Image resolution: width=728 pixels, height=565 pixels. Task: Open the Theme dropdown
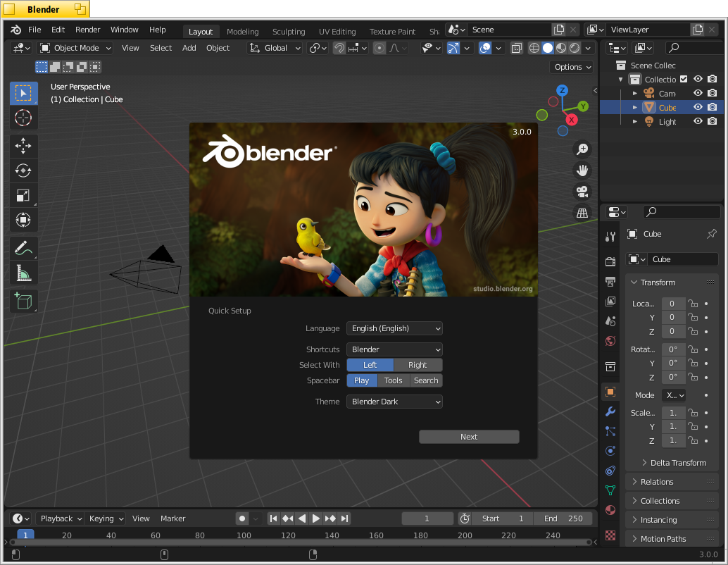(394, 402)
